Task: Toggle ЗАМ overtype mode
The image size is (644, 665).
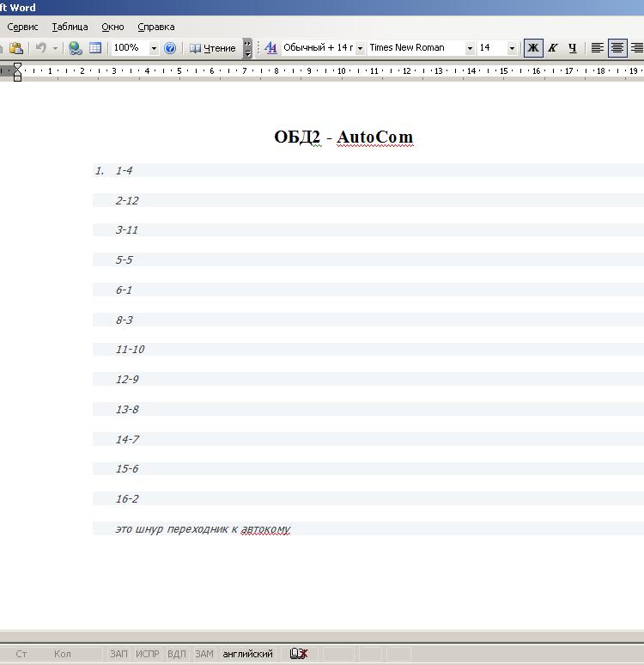Action: click(x=204, y=654)
